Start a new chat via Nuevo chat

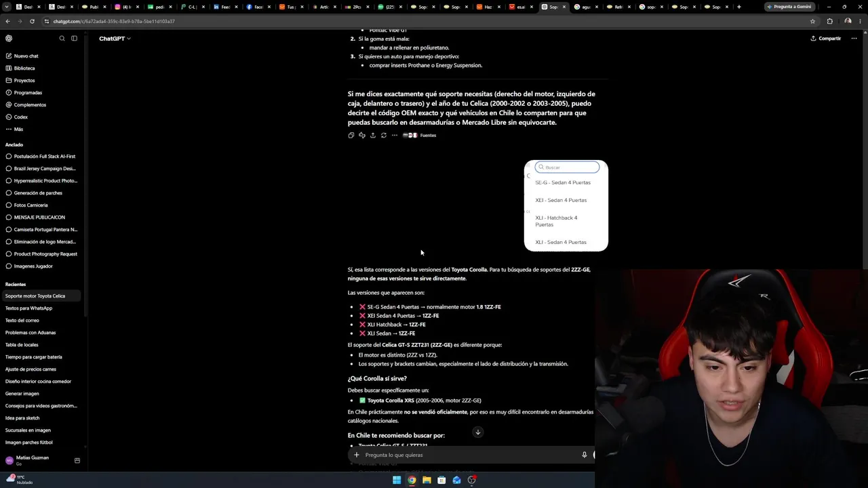[26, 56]
